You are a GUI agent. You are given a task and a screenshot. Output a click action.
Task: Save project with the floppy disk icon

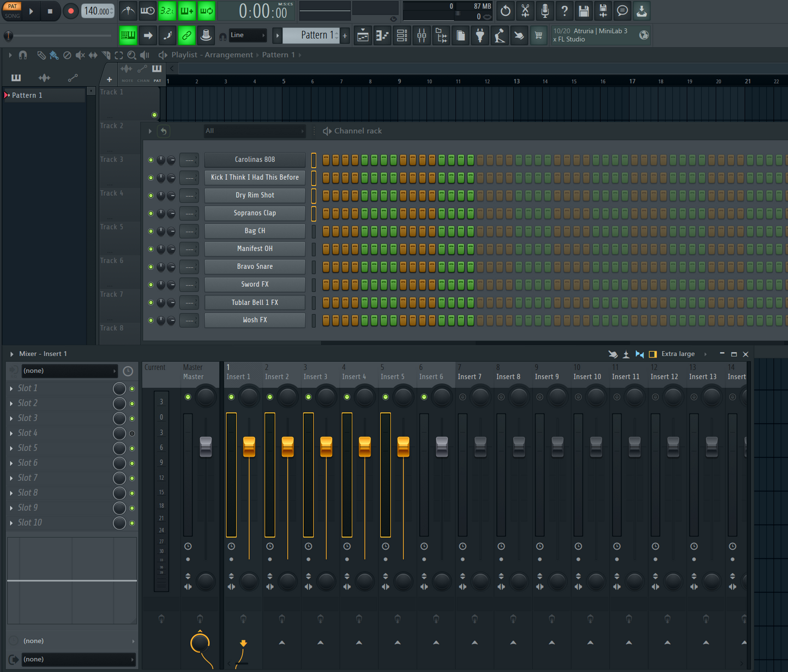pos(584,10)
